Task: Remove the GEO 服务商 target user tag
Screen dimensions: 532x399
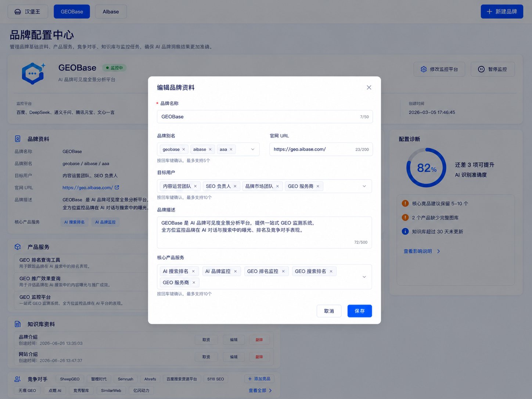Action: point(318,186)
